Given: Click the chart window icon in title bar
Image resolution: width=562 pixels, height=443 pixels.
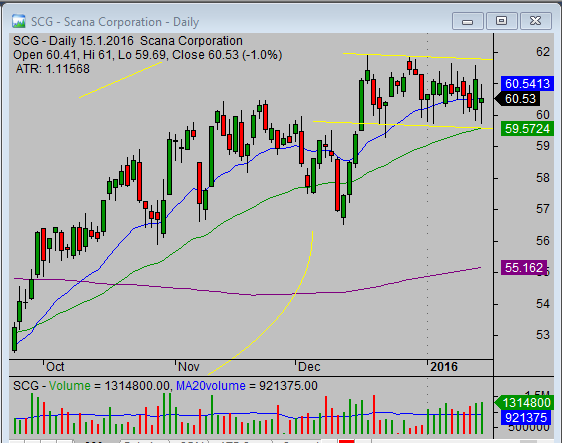Looking at the screenshot, I should coord(18,22).
